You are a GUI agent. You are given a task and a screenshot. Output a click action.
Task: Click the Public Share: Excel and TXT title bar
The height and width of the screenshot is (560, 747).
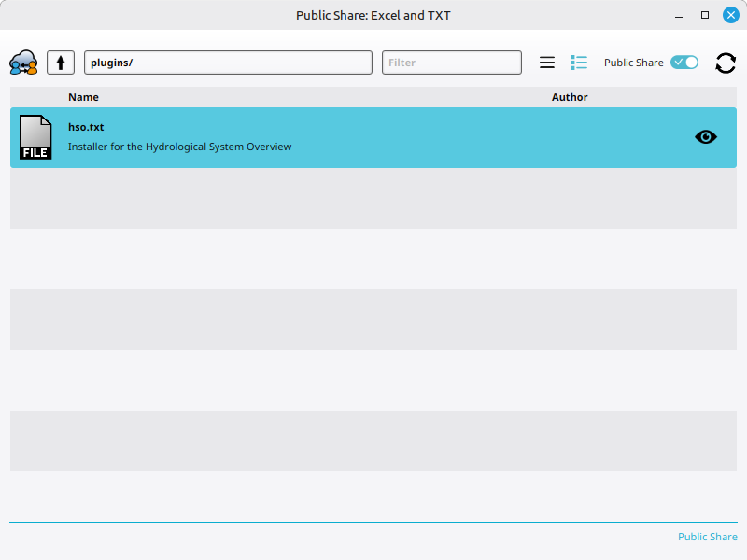click(373, 15)
